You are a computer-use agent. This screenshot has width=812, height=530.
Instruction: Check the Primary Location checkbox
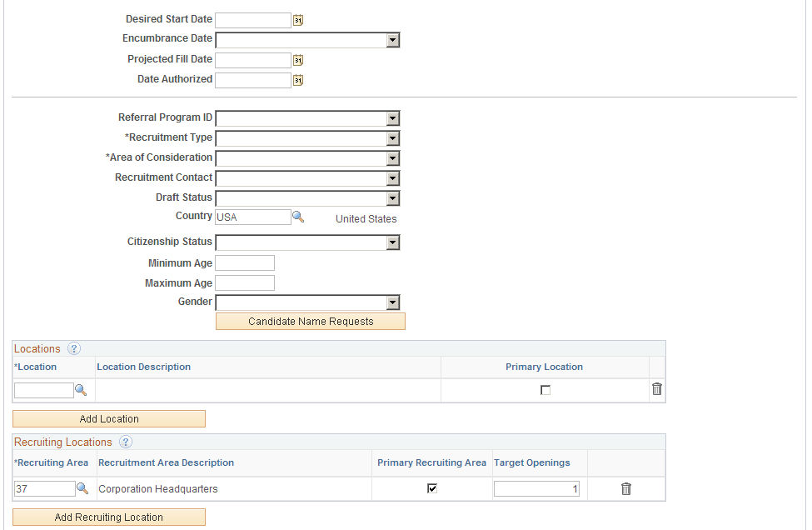545,390
